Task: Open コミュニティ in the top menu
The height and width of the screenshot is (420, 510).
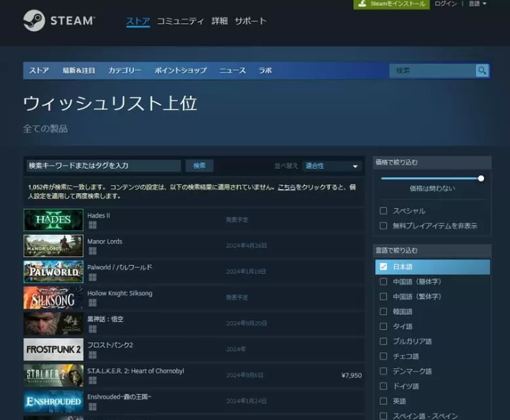Action: pyautogui.click(x=180, y=21)
